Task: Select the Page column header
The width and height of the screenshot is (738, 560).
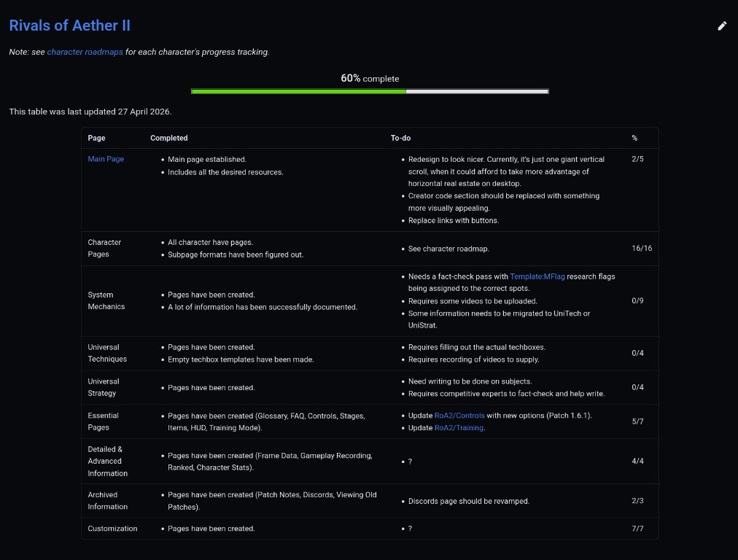Action: click(96, 138)
